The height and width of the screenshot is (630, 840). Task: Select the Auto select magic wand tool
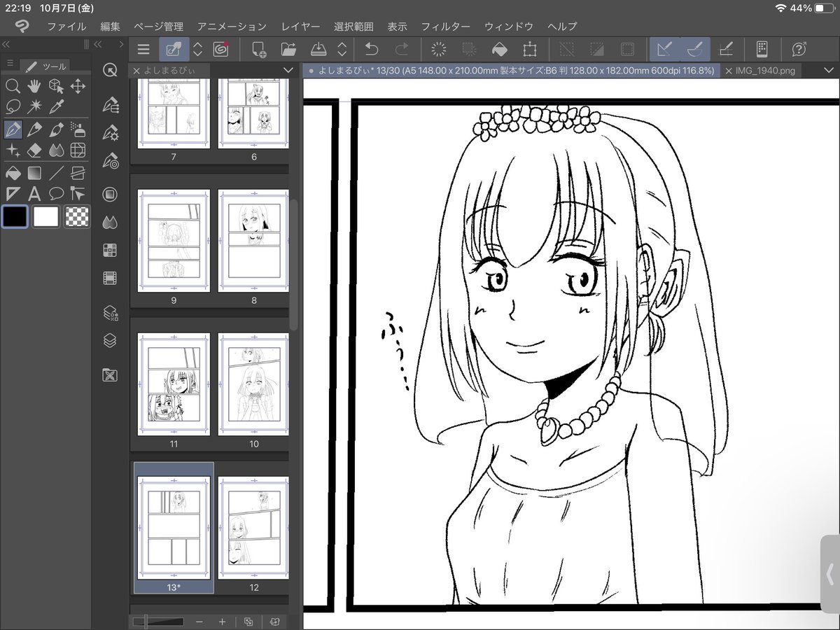(x=34, y=107)
